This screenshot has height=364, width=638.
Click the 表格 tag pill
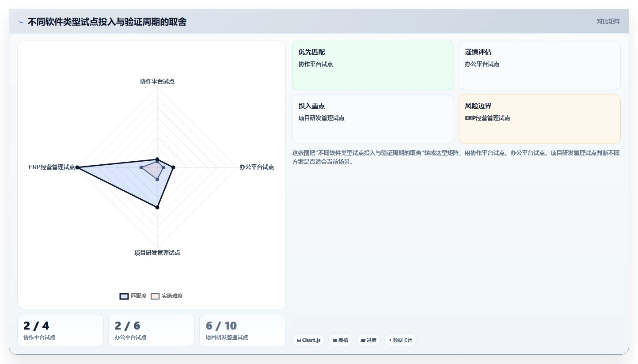[340, 340]
